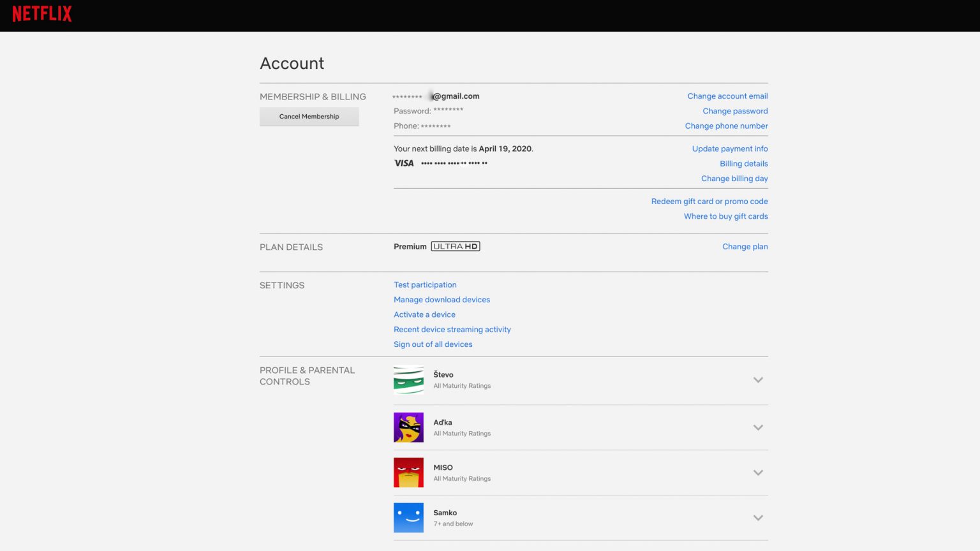980x551 pixels.
Task: Expand the Števo profile chevron
Action: (x=758, y=380)
